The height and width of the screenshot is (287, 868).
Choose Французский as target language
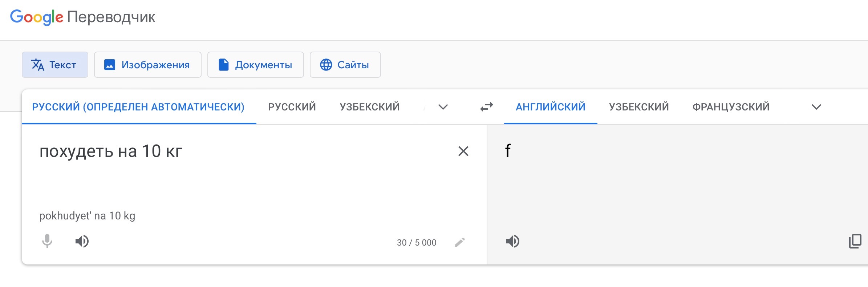click(731, 107)
